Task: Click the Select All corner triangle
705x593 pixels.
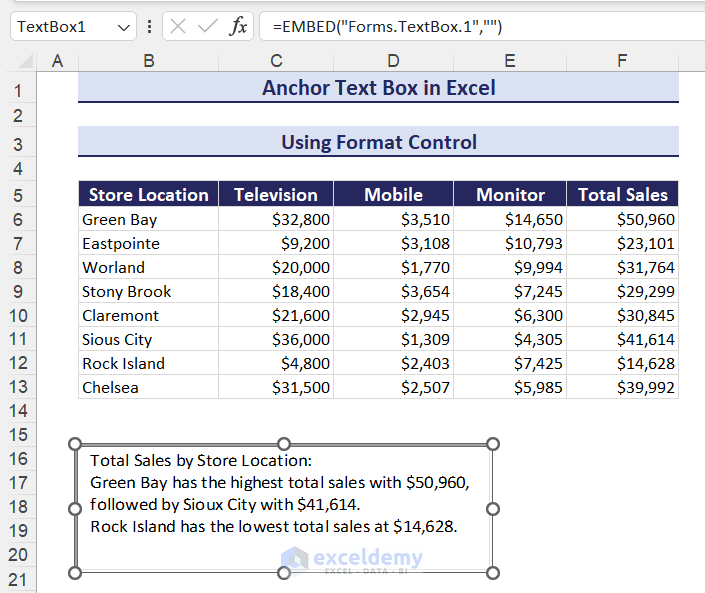Action: pos(26,61)
